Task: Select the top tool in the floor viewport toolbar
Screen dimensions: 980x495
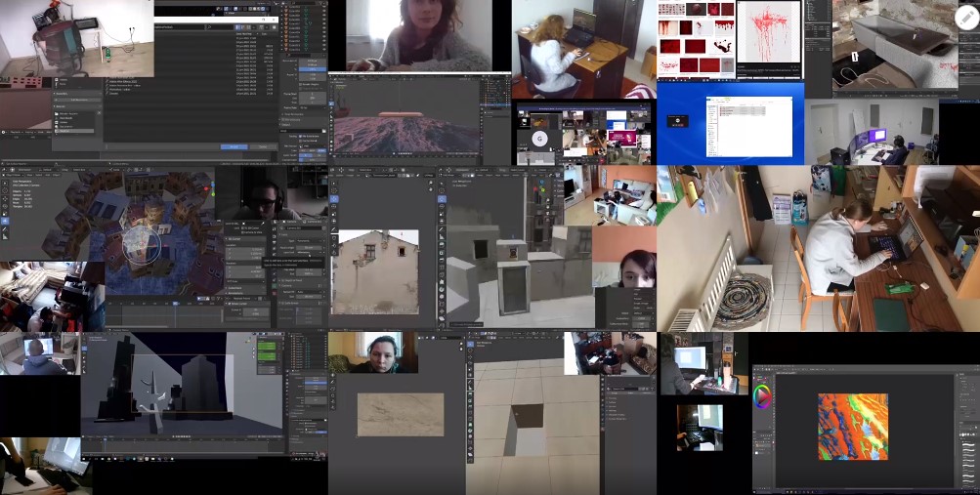Action: click(470, 347)
